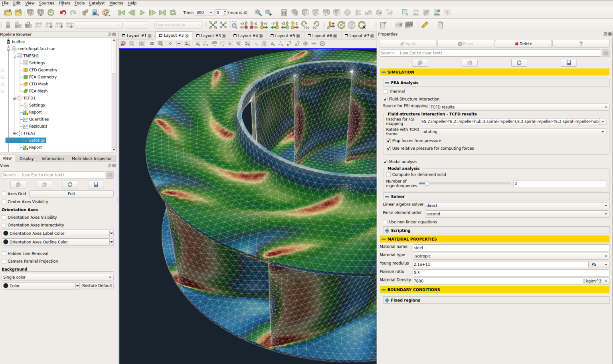
Task: Toggle 3D interaction mode
Action: pos(152,44)
